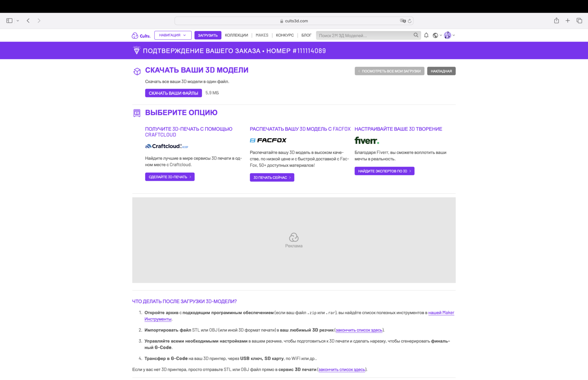Open the Safari share icon

(556, 21)
